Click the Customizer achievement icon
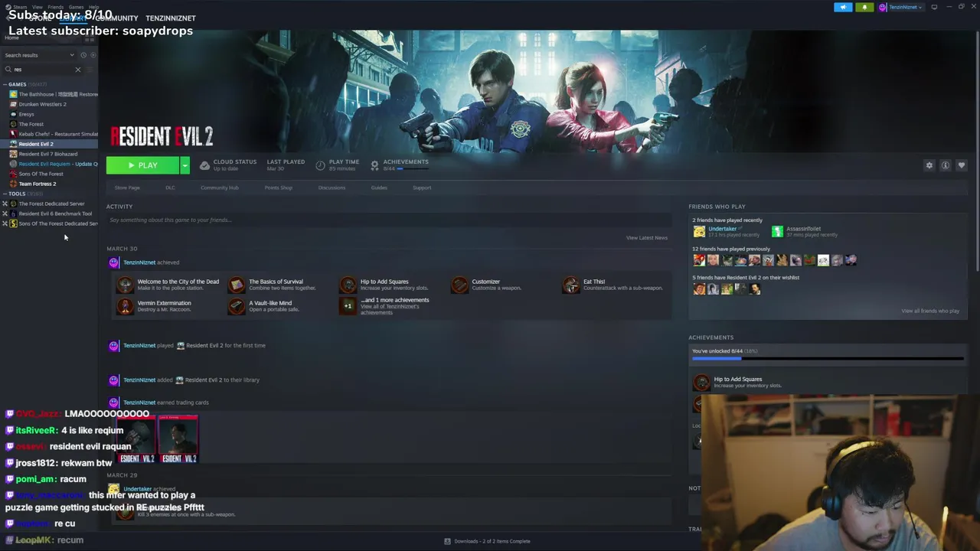Viewport: 980px width, 551px height. (459, 285)
